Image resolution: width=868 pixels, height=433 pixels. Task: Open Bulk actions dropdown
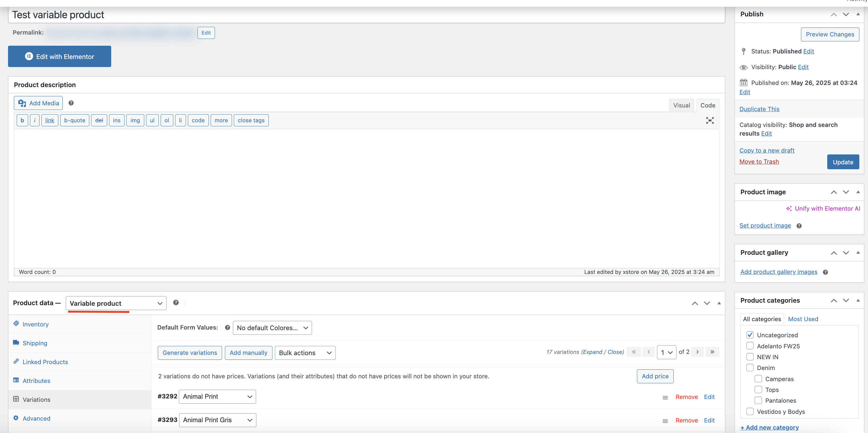305,353
